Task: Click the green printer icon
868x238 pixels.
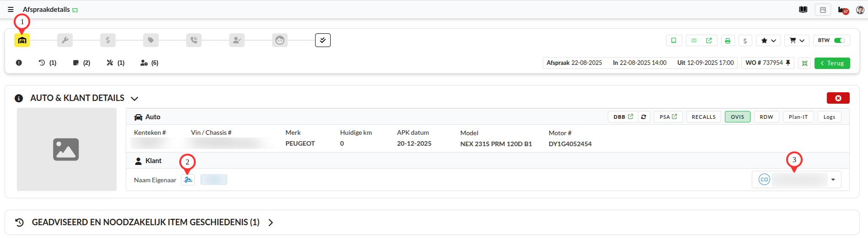Action: tap(728, 41)
